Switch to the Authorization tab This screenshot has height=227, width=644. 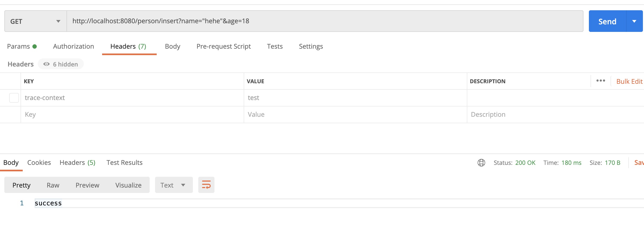tap(73, 46)
